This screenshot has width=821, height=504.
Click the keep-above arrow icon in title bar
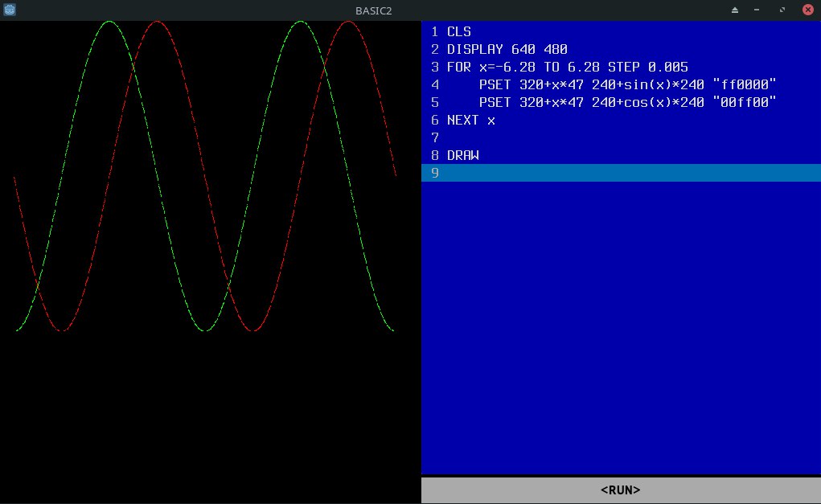pyautogui.click(x=735, y=10)
